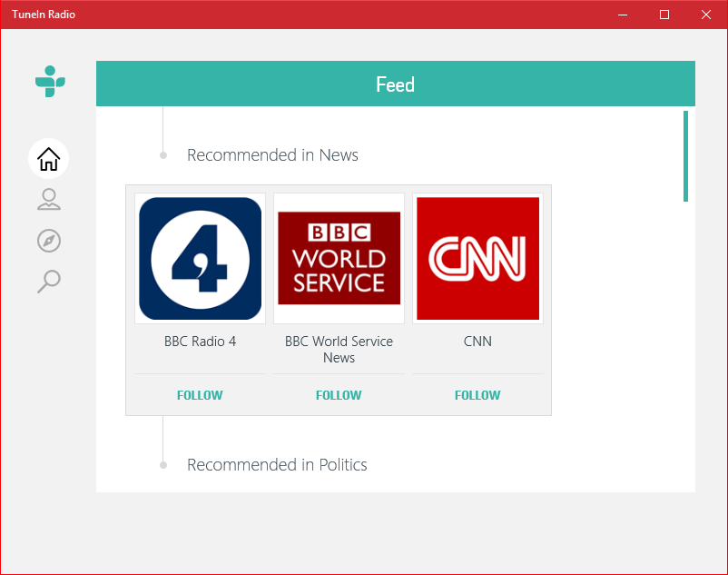
Task: Open the Profile icon in sidebar
Action: click(x=49, y=200)
